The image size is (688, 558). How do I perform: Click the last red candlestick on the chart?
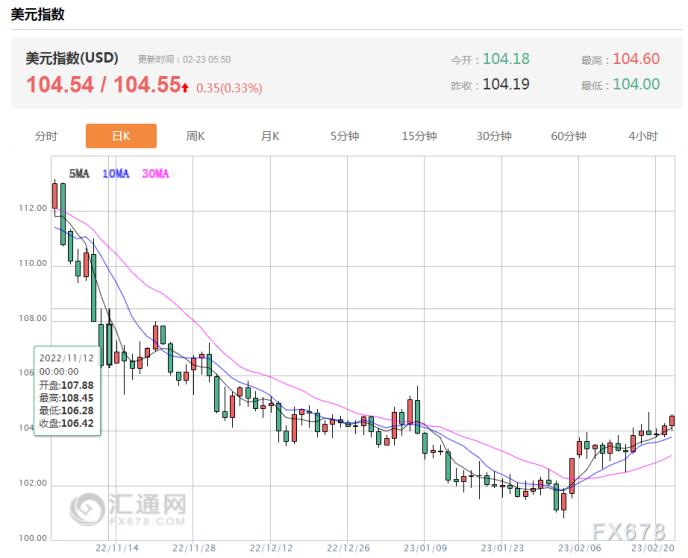(x=672, y=421)
